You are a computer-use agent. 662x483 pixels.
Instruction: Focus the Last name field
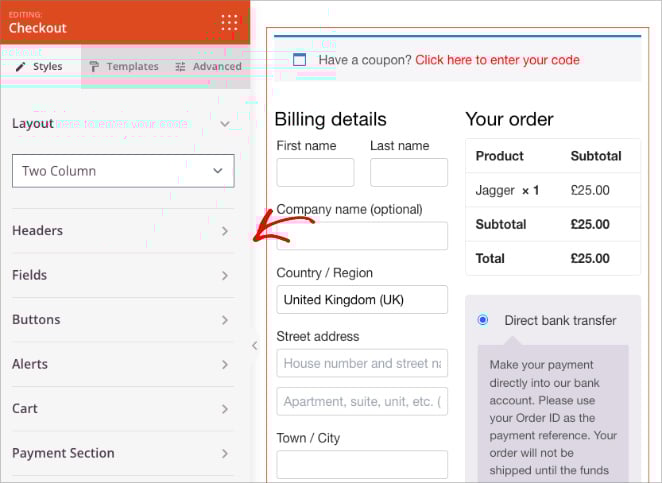[409, 172]
